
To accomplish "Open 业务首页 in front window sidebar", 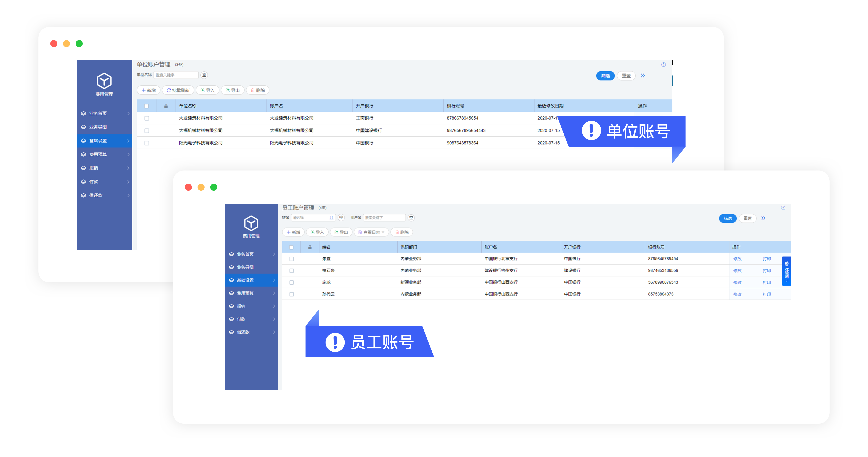I will 251,254.
